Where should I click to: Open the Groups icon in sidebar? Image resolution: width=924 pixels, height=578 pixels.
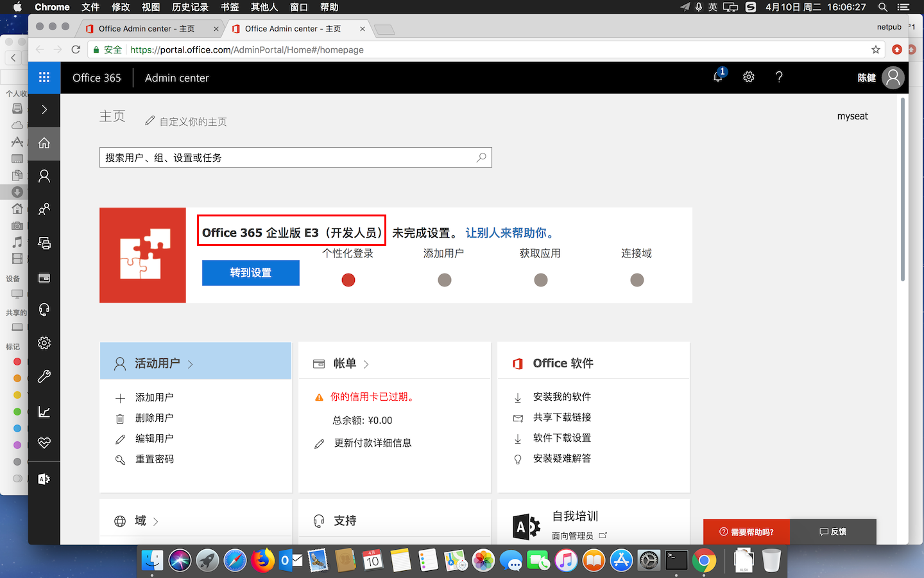click(44, 209)
